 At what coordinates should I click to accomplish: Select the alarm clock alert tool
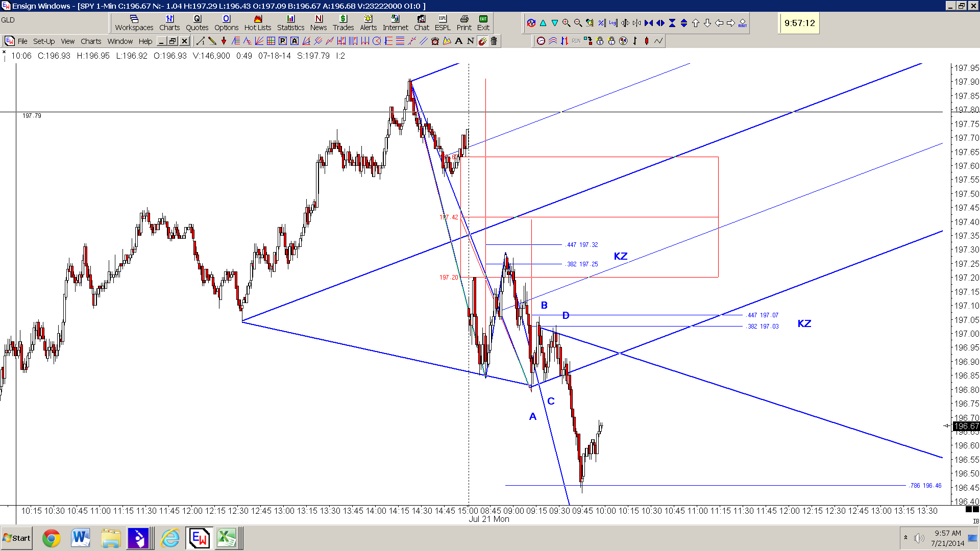(435, 41)
